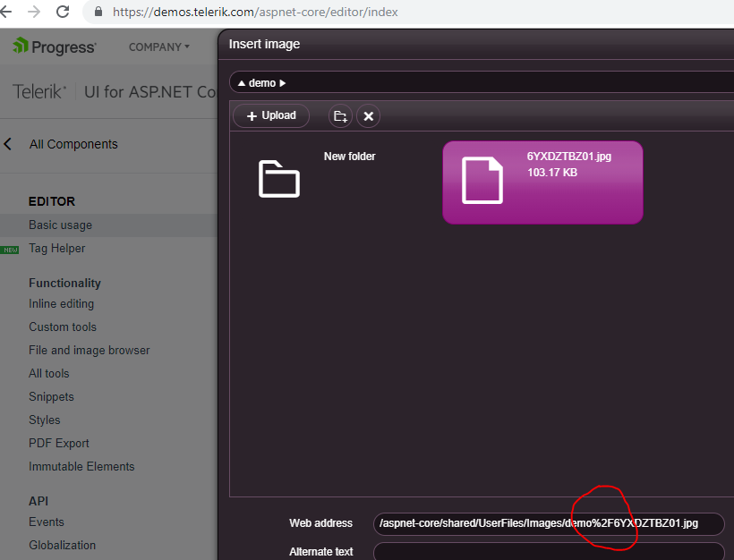Open Globalization demo
This screenshot has width=734, height=560.
(63, 545)
